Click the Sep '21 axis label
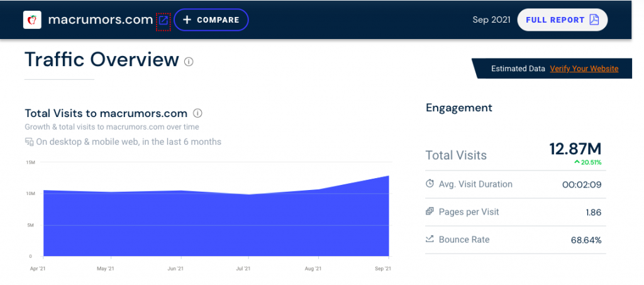Viewport: 644px width, 285px height. (383, 269)
